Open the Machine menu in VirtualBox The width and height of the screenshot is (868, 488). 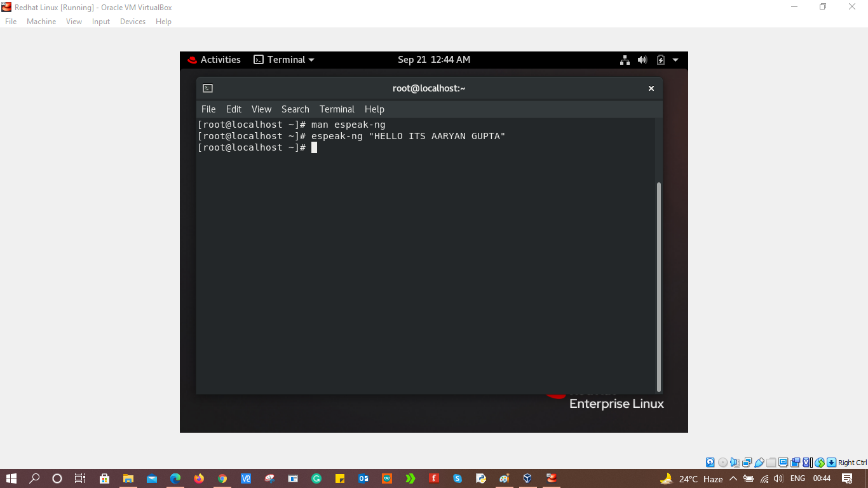point(41,21)
